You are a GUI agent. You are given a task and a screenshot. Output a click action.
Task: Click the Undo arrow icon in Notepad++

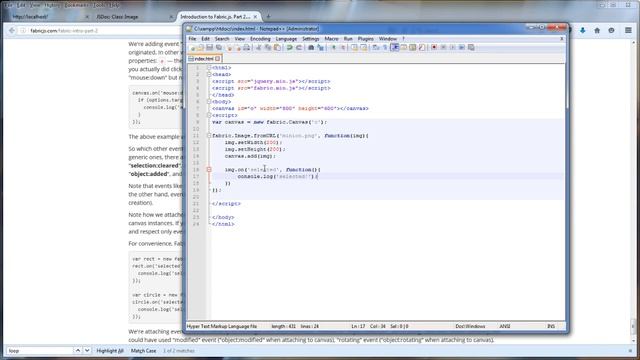pyautogui.click(x=289, y=48)
